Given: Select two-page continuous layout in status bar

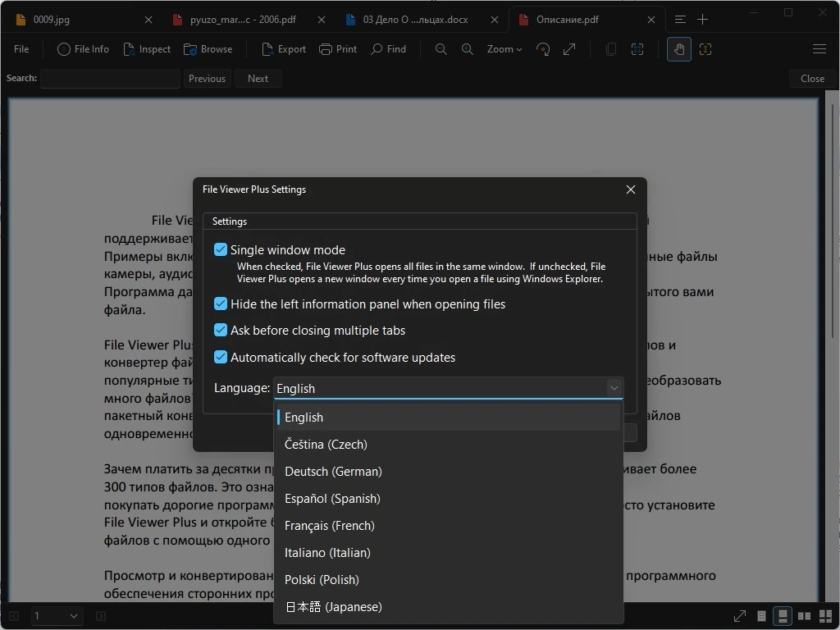Looking at the screenshot, I should [x=825, y=616].
